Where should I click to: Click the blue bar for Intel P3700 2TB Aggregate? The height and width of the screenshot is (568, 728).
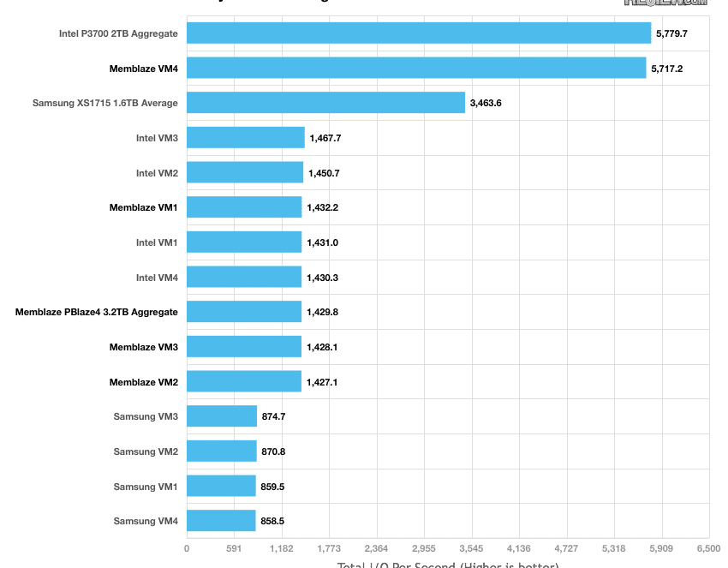coord(419,33)
